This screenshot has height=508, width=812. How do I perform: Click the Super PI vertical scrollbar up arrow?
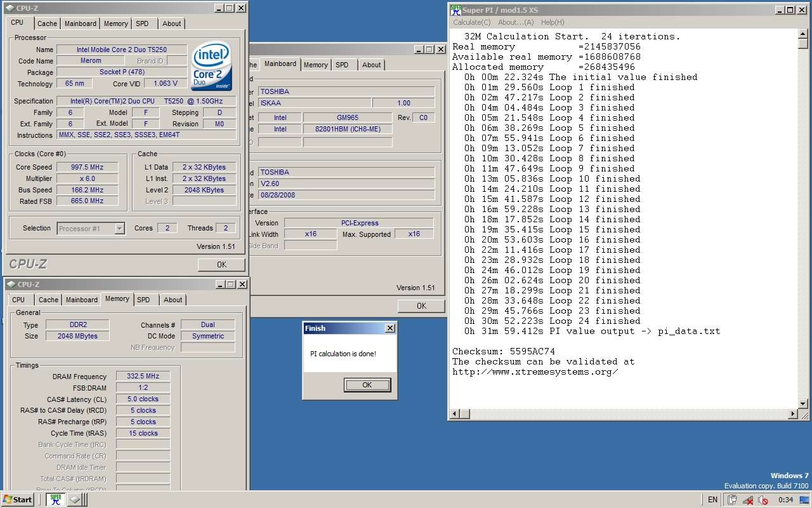[803, 34]
